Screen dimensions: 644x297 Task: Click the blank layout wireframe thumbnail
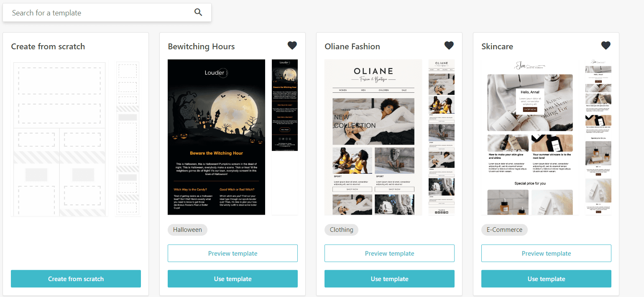click(x=59, y=139)
